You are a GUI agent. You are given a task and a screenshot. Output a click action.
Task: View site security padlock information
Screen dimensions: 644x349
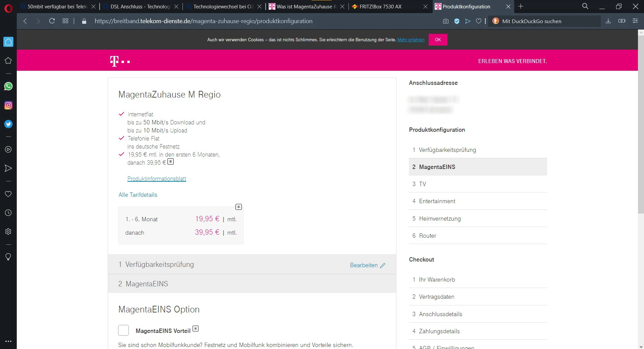(x=84, y=21)
